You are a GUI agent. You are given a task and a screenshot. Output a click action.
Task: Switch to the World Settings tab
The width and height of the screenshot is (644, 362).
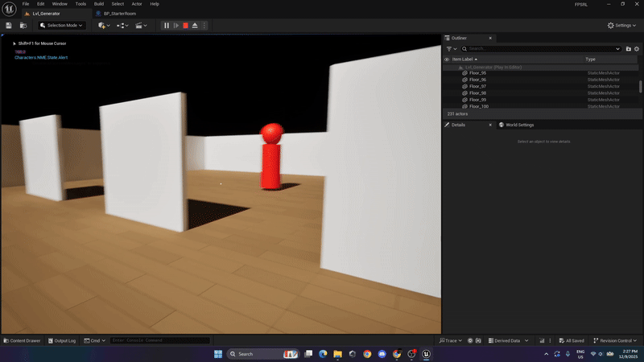pyautogui.click(x=518, y=125)
